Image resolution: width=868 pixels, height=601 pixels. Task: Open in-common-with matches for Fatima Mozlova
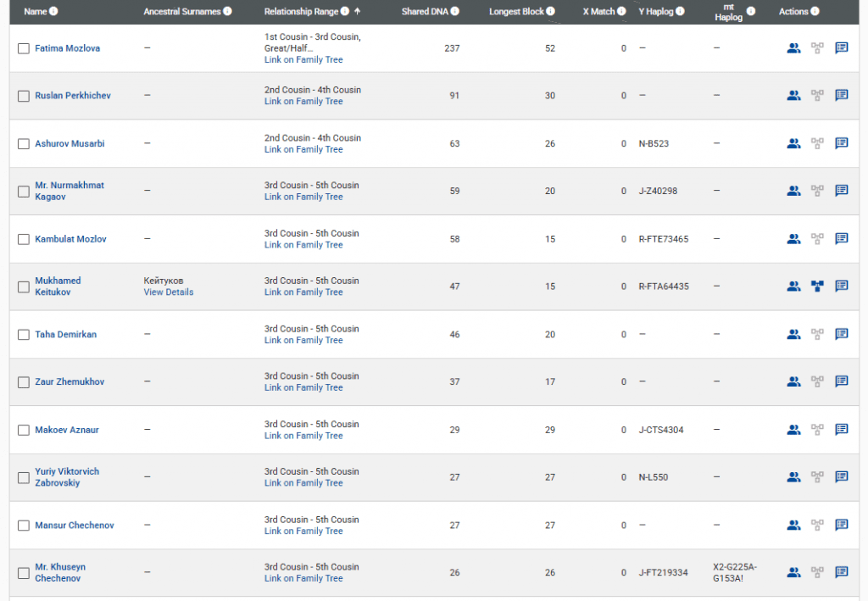[793, 48]
